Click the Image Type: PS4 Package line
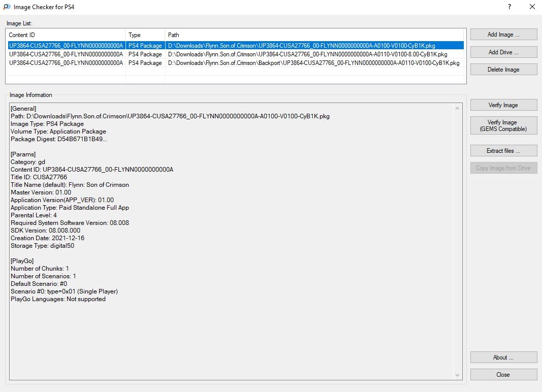 [47, 124]
